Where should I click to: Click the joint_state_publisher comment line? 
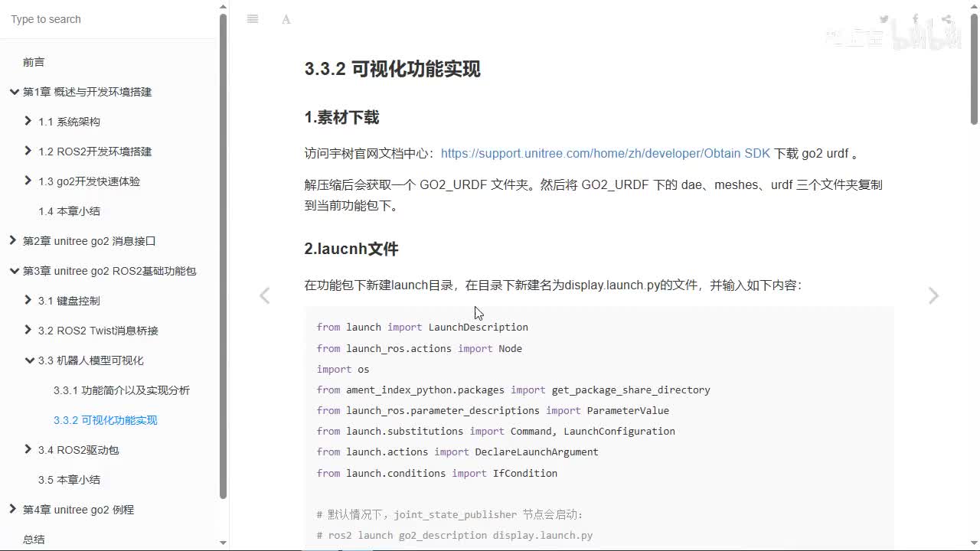coord(450,514)
